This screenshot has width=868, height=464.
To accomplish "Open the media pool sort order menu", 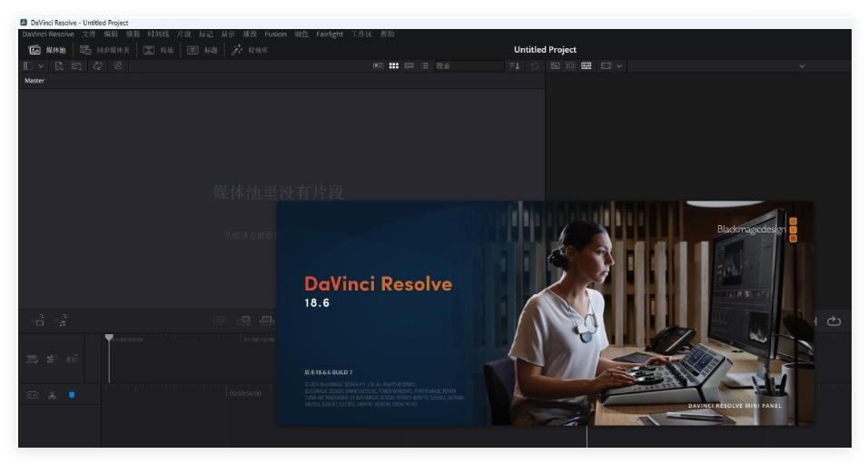I will click(x=514, y=66).
